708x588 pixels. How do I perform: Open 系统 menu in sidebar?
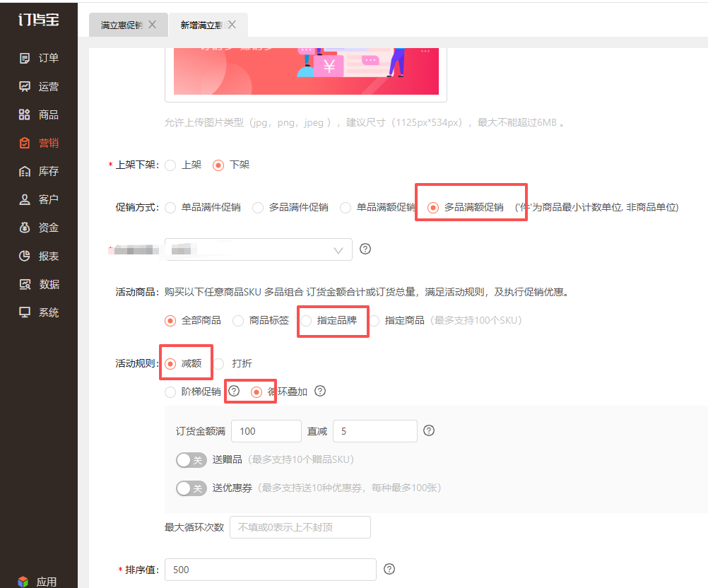[39, 312]
